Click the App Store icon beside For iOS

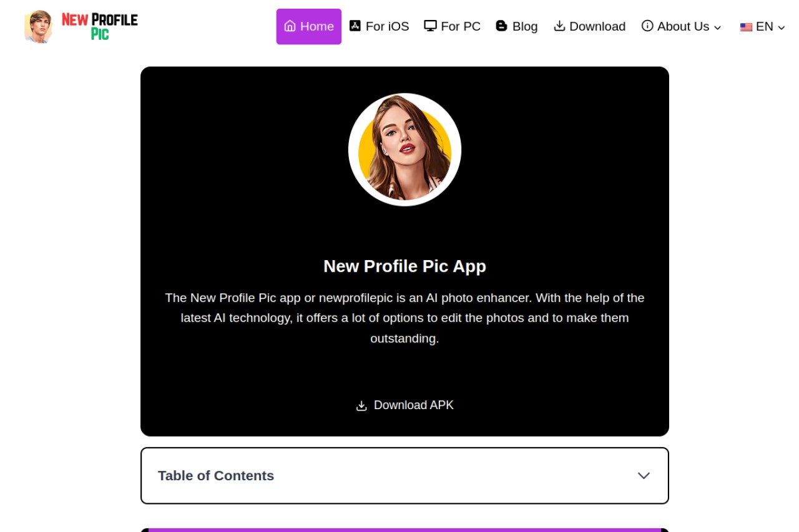pyautogui.click(x=355, y=26)
